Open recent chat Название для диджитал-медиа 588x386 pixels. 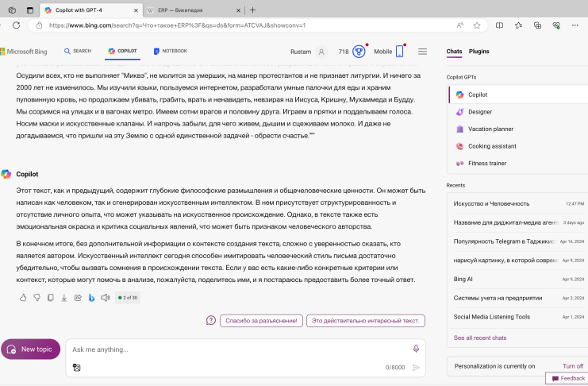(518, 222)
